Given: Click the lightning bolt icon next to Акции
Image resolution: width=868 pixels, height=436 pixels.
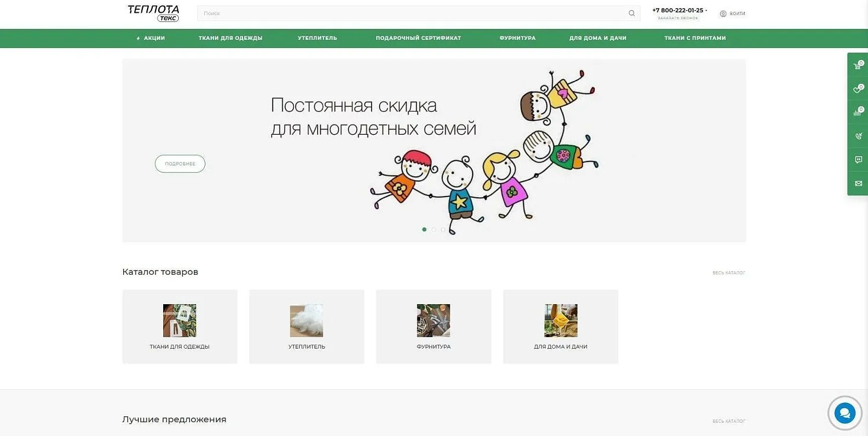Looking at the screenshot, I should click(x=138, y=38).
